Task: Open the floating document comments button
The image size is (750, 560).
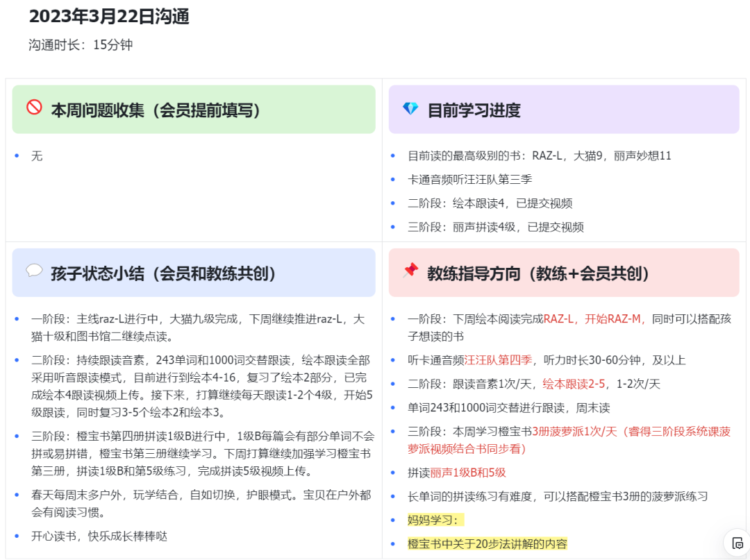Action: [x=737, y=543]
